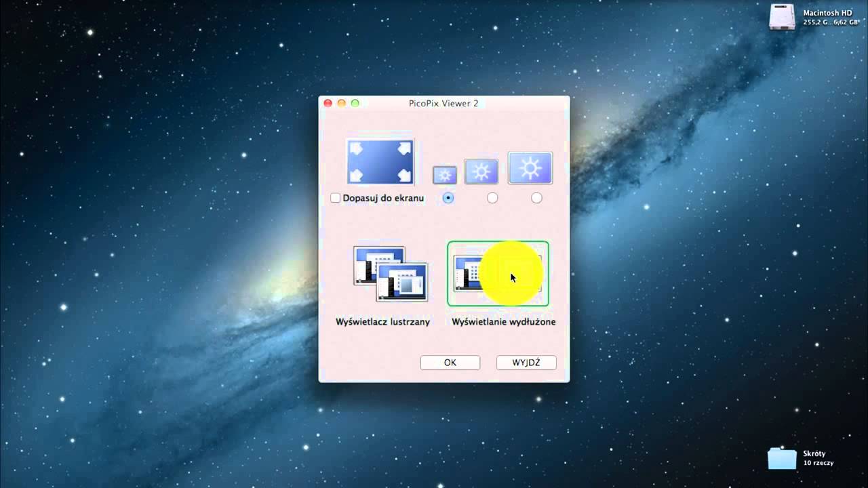Click the largest brightness sun icon
This screenshot has height=488, width=868.
click(x=530, y=167)
